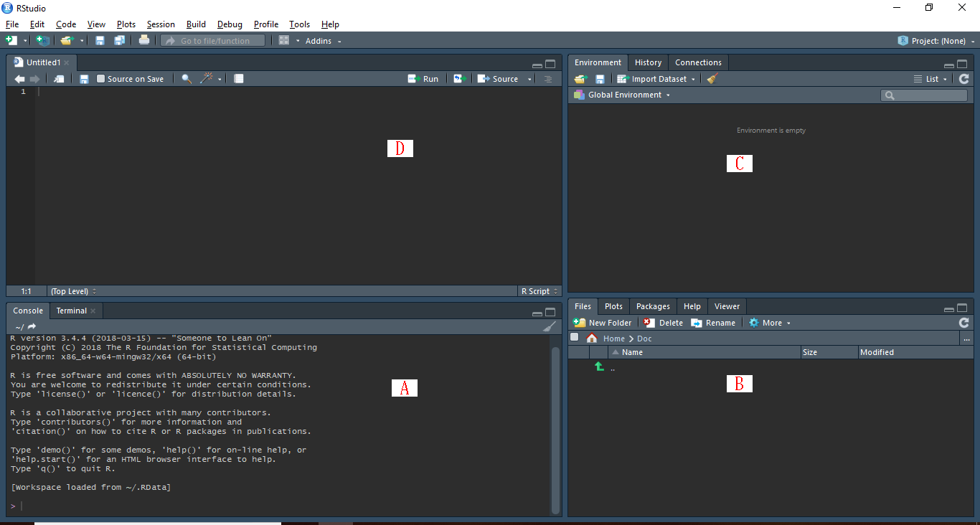The image size is (980, 525).
Task: Open the (Top Level) scope selector
Action: pos(73,291)
